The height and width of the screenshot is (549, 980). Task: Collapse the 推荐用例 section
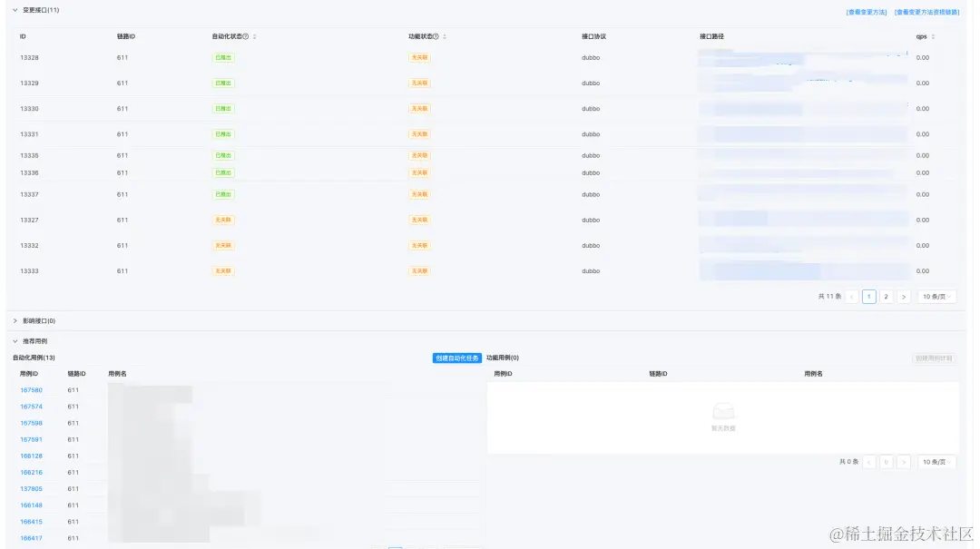point(15,341)
